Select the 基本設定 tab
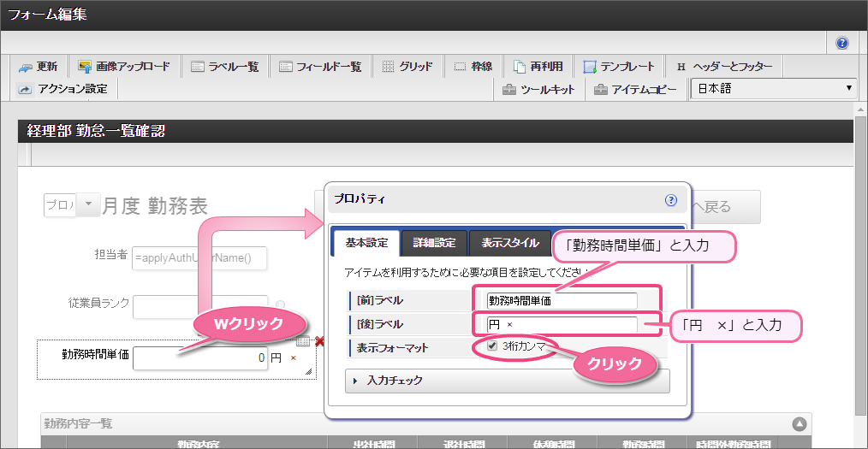 tap(366, 243)
